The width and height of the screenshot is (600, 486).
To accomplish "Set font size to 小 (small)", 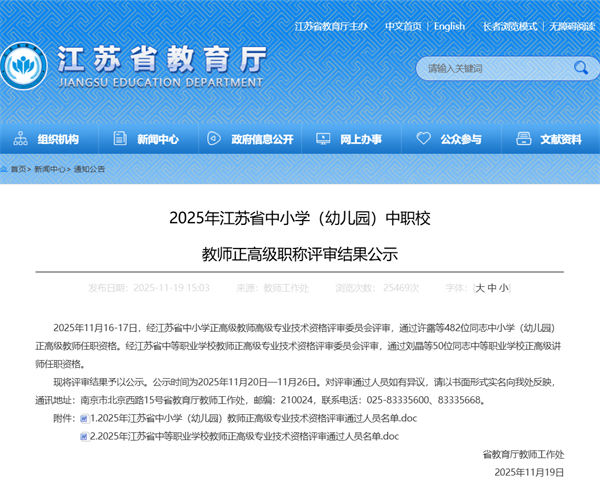I will 503,287.
